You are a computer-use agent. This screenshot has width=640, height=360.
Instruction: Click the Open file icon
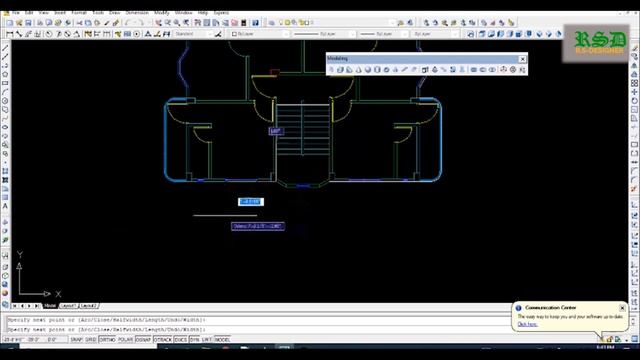coord(19,23)
